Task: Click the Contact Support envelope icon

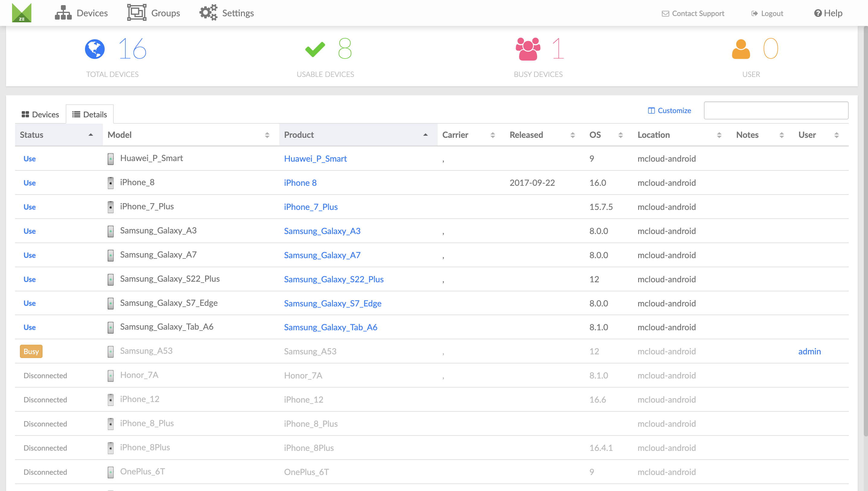Action: (665, 14)
